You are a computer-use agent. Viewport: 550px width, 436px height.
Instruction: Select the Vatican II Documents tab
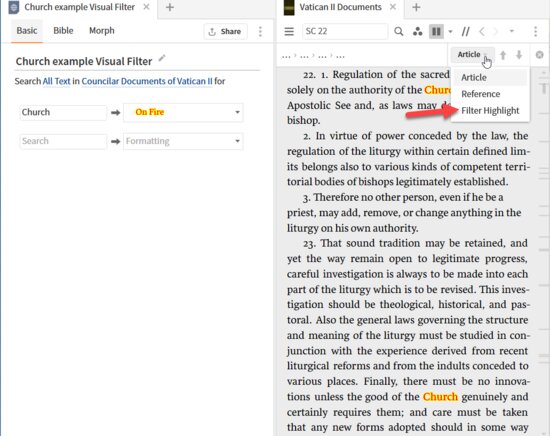340,7
